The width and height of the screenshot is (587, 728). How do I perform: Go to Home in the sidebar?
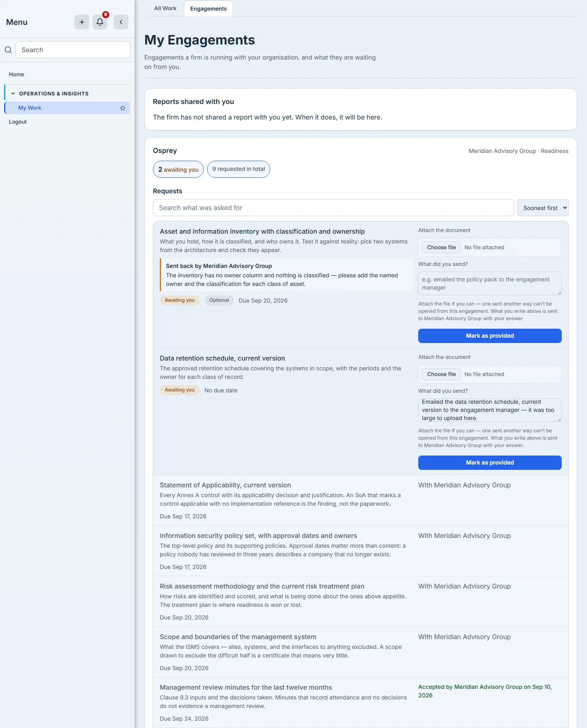coord(16,74)
